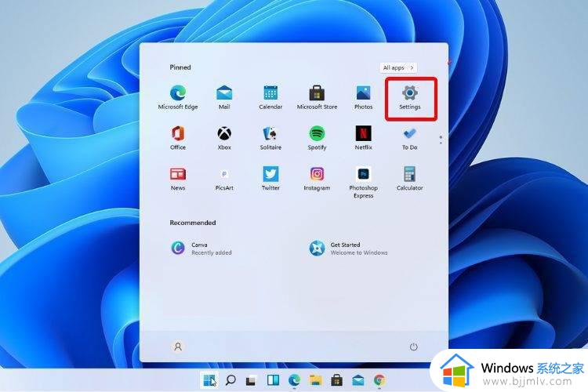Viewport: 588px width, 392px height.
Task: Launch the Calendar app
Action: [270, 97]
